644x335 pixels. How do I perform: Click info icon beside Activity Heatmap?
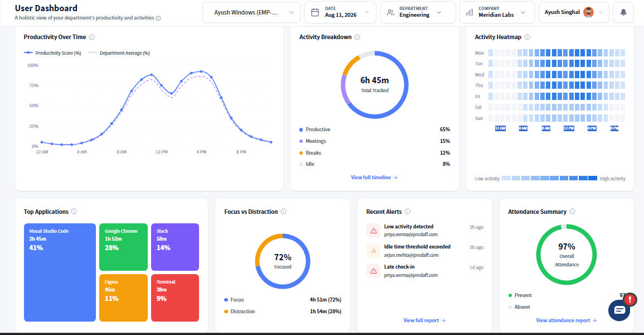[x=527, y=37]
